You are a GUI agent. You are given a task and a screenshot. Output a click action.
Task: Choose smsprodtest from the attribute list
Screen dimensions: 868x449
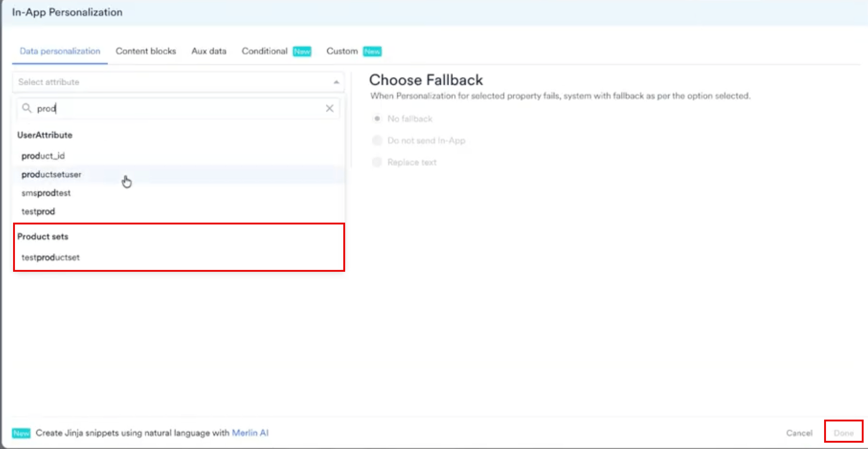179,193
